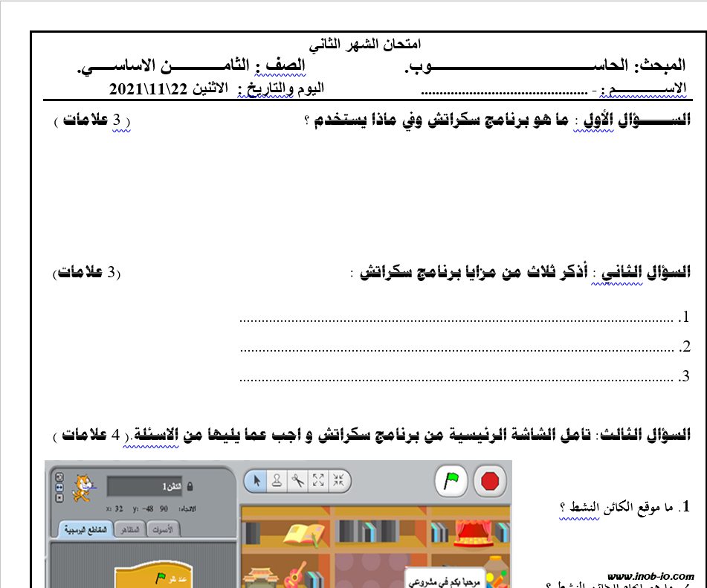Open the www.inob-io.com link
The height and width of the screenshot is (588, 707).
[650, 577]
